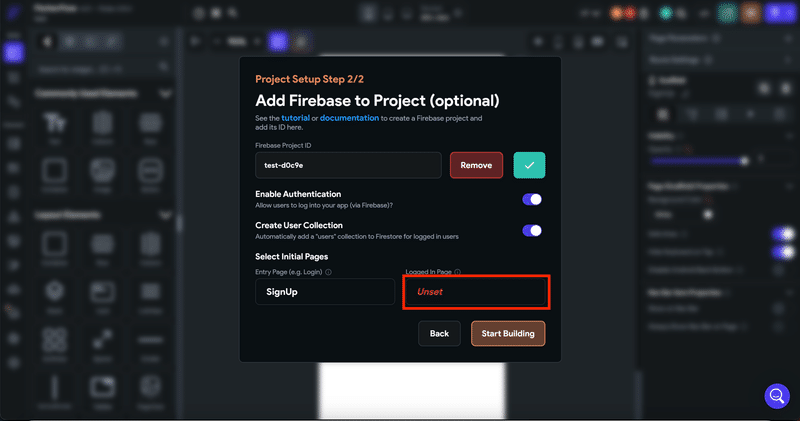
Task: Click the Firebase Project ID field
Action: (348, 165)
